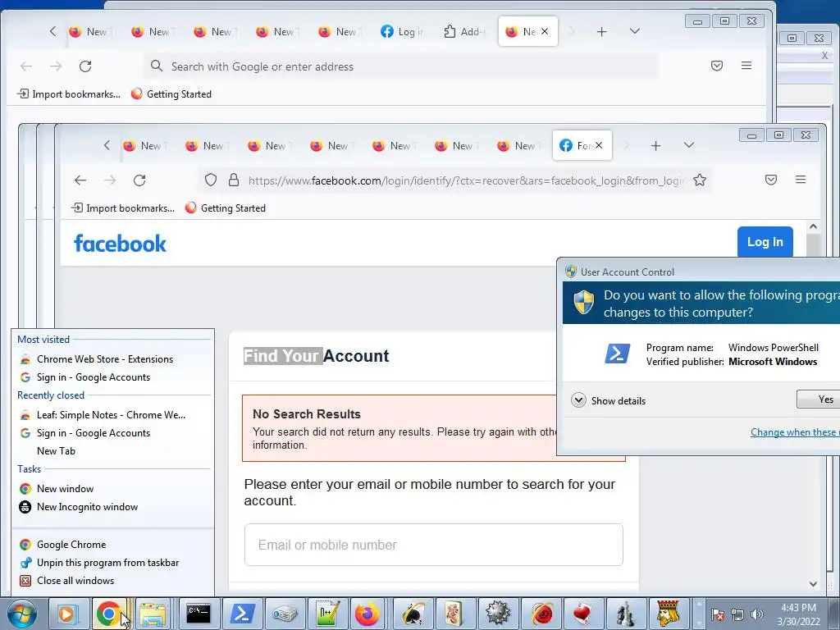
Task: Open new tab in front Firefox window
Action: (655, 146)
